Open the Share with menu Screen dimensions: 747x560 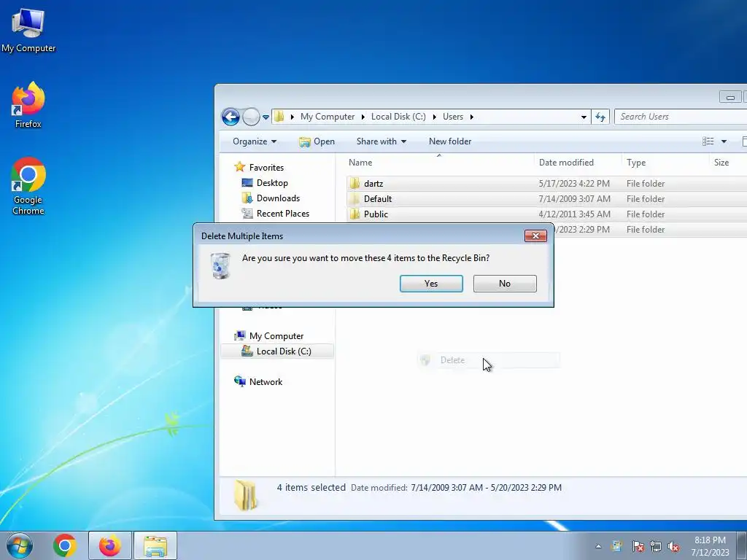[x=381, y=141]
